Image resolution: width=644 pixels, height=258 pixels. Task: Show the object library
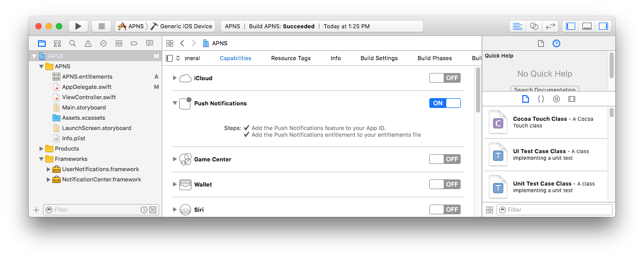click(x=556, y=99)
